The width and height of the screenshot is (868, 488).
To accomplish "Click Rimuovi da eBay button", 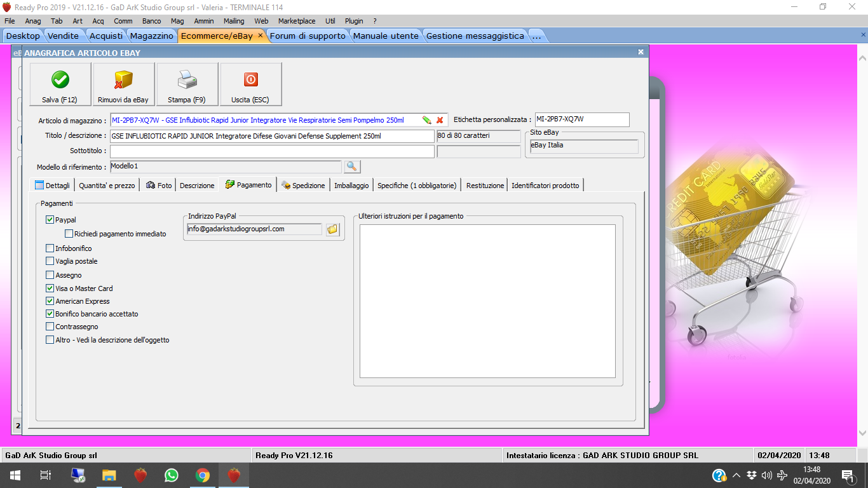I will (123, 84).
